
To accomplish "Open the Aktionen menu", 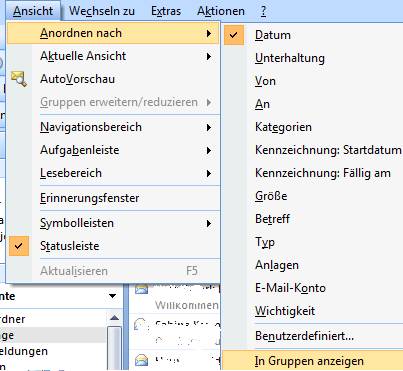I will (x=221, y=11).
